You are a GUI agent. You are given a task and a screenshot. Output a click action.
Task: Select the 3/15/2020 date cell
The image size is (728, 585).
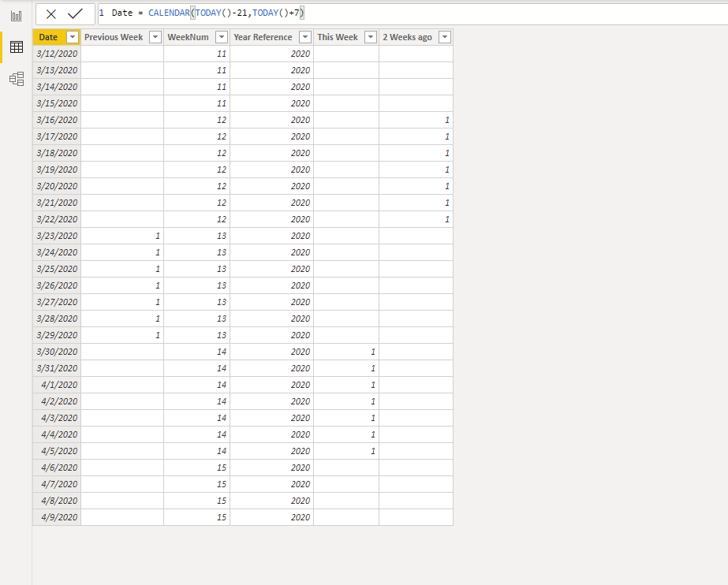[x=57, y=103]
